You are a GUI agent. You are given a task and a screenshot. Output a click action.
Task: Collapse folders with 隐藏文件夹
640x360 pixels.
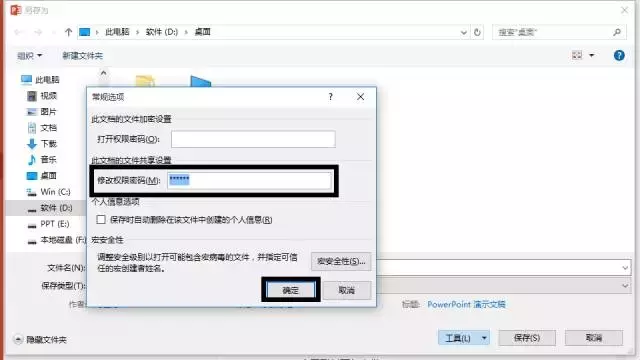[40, 340]
